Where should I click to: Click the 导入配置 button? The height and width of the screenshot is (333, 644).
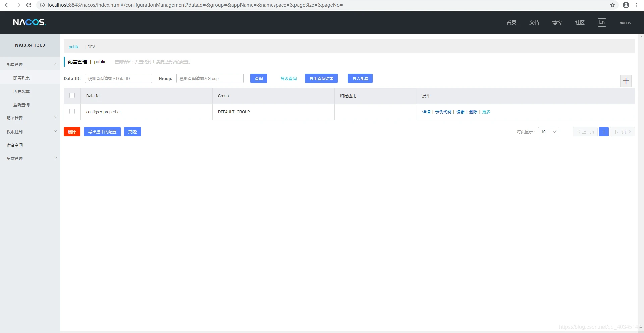click(360, 78)
